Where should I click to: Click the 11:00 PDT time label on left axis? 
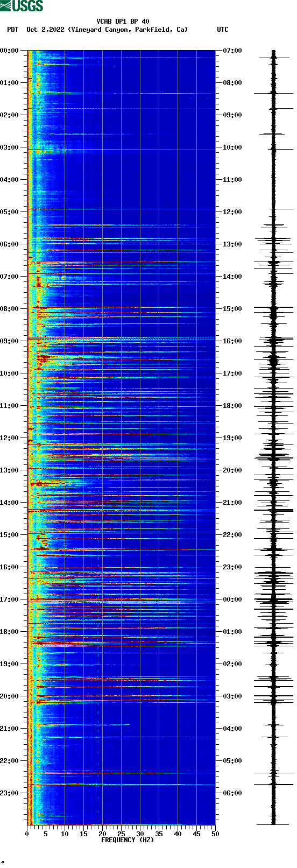[10, 406]
